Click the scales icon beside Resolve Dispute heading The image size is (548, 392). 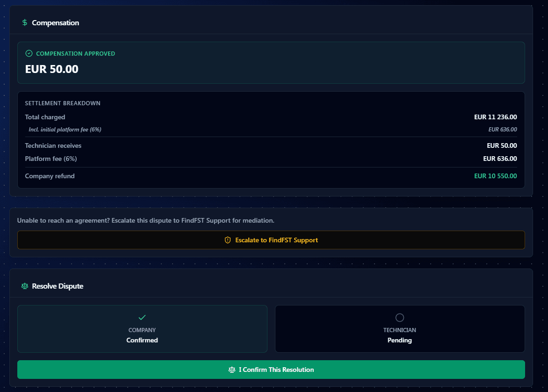pyautogui.click(x=25, y=286)
